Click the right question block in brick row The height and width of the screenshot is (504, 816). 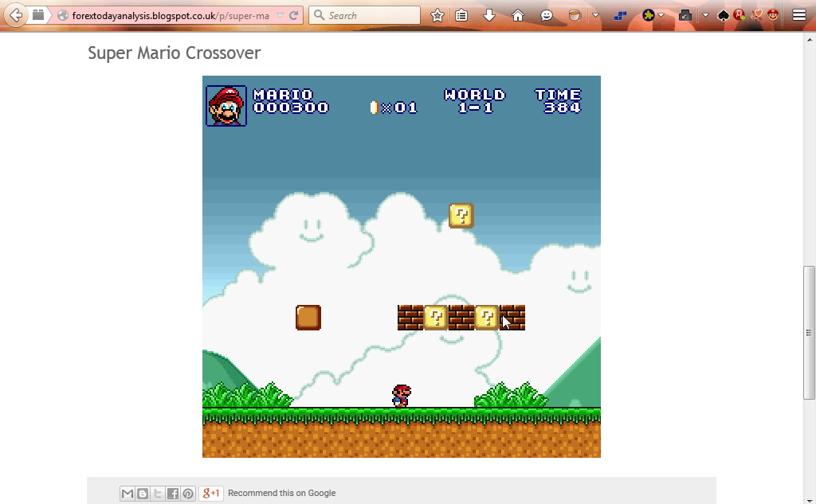(487, 317)
